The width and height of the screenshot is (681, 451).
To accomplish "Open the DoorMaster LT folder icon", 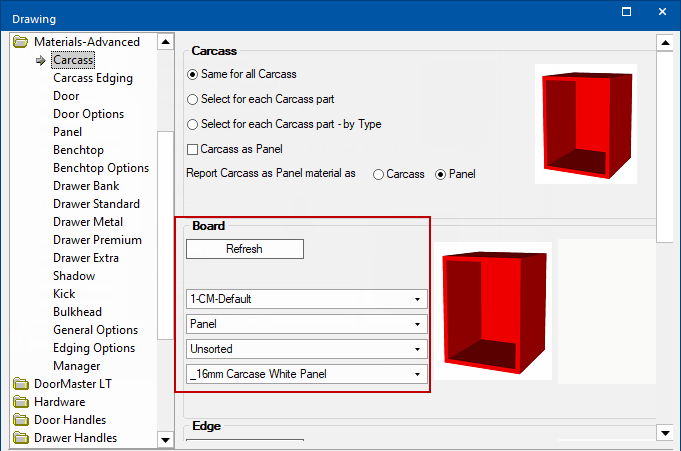I will click(x=20, y=384).
